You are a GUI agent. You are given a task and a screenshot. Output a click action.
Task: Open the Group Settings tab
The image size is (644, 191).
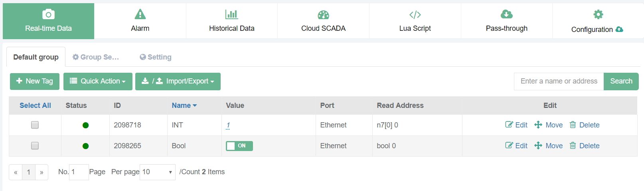[x=96, y=57]
